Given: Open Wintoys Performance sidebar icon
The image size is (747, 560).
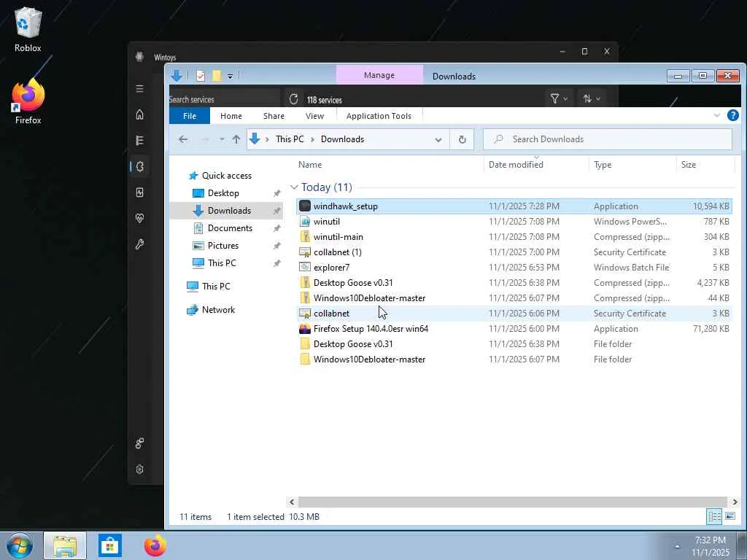Looking at the screenshot, I should [139, 192].
